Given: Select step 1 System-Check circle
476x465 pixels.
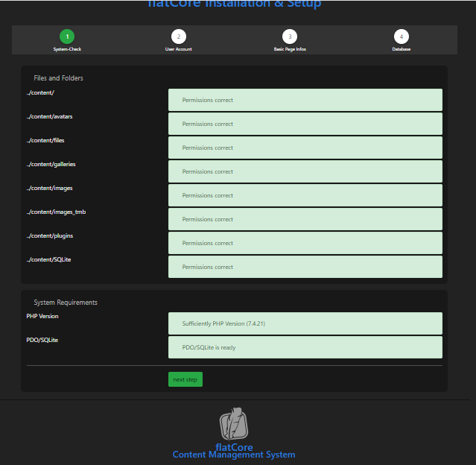Looking at the screenshot, I should coord(67,37).
